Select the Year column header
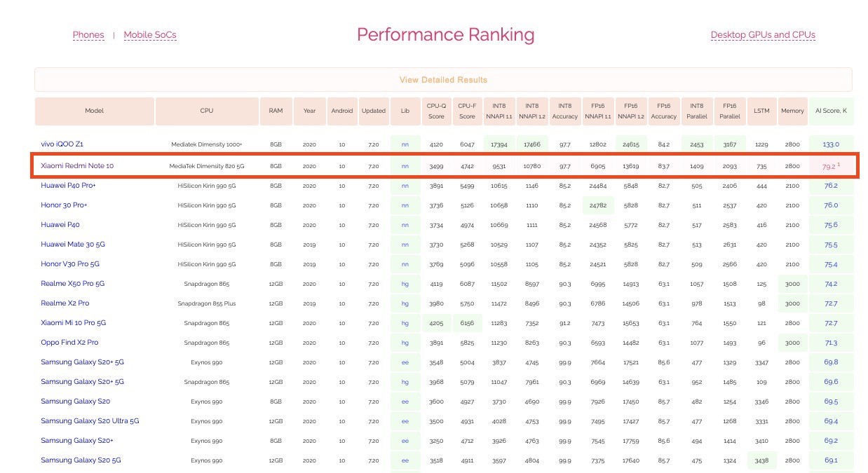 tap(310, 111)
